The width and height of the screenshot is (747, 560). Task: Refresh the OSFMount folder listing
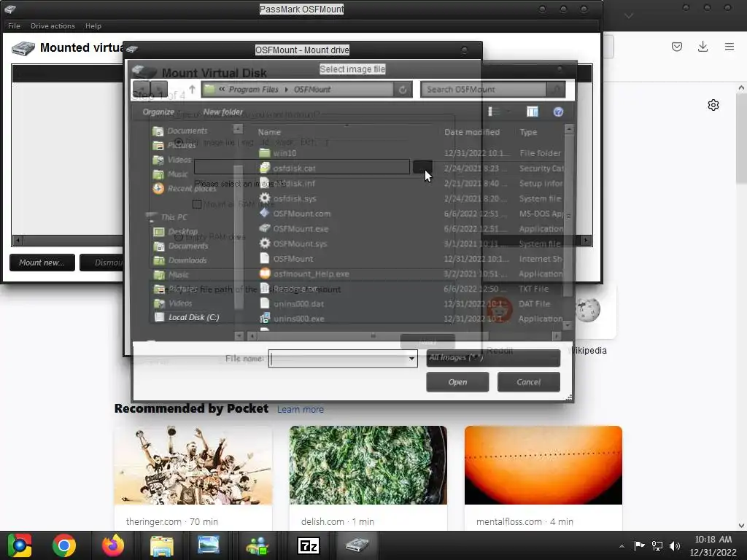tap(403, 90)
